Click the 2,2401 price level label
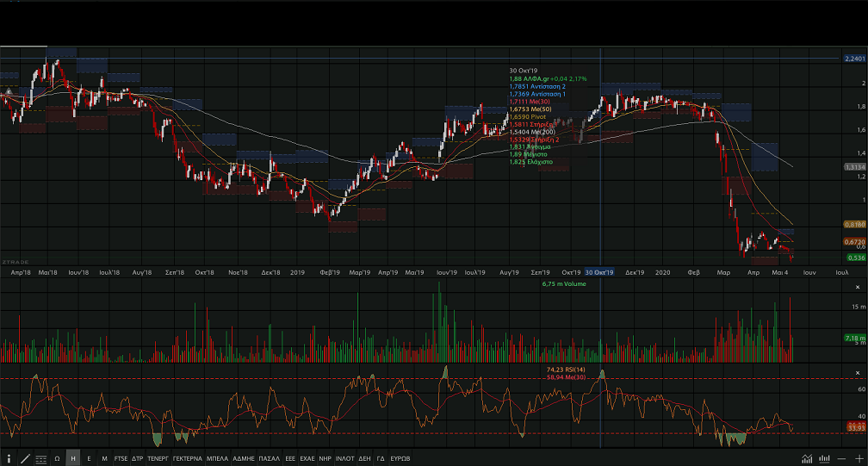This screenshot has height=466, width=868. pos(853,59)
